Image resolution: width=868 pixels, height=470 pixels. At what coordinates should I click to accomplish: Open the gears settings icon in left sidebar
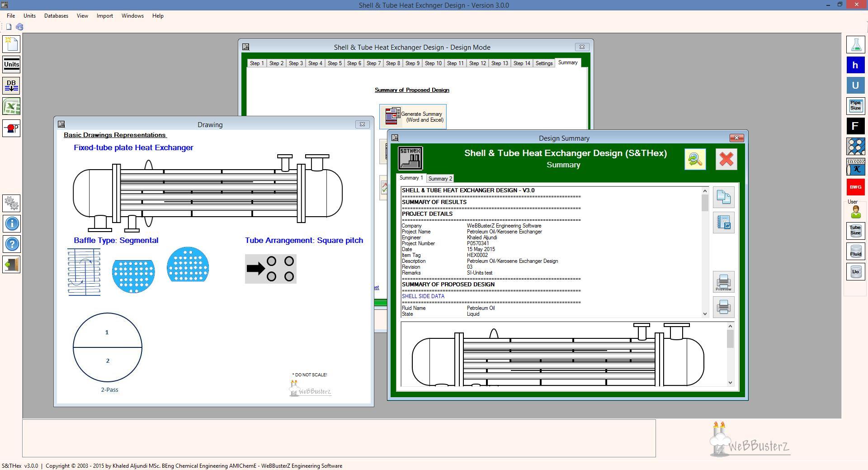(x=11, y=203)
